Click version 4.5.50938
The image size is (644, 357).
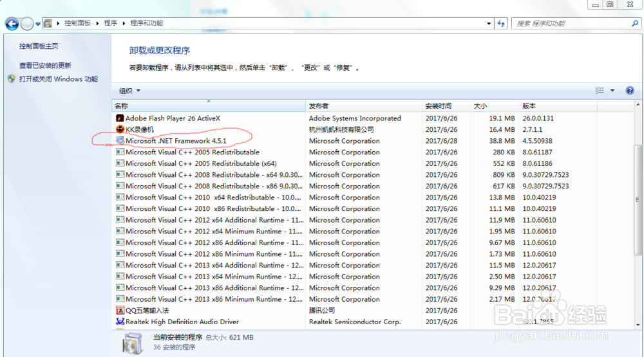click(x=537, y=141)
